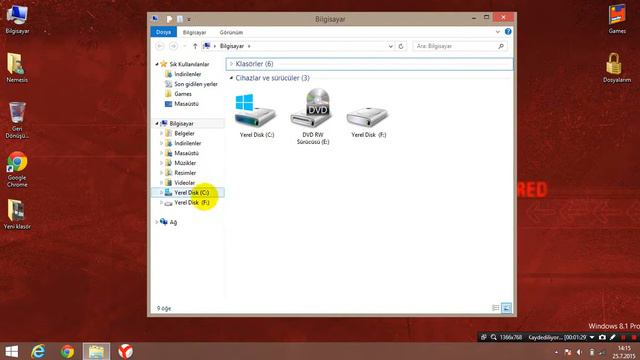Select the Games icon on the desktop
640x360 pixels.
[x=617, y=19]
